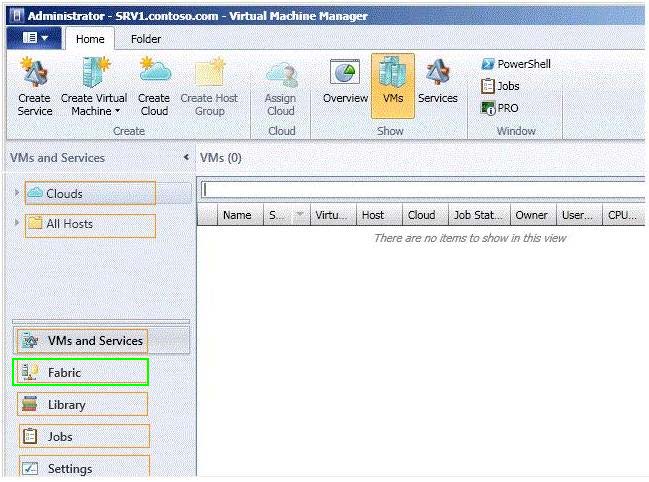Click the Create Host Group icon

[209, 72]
